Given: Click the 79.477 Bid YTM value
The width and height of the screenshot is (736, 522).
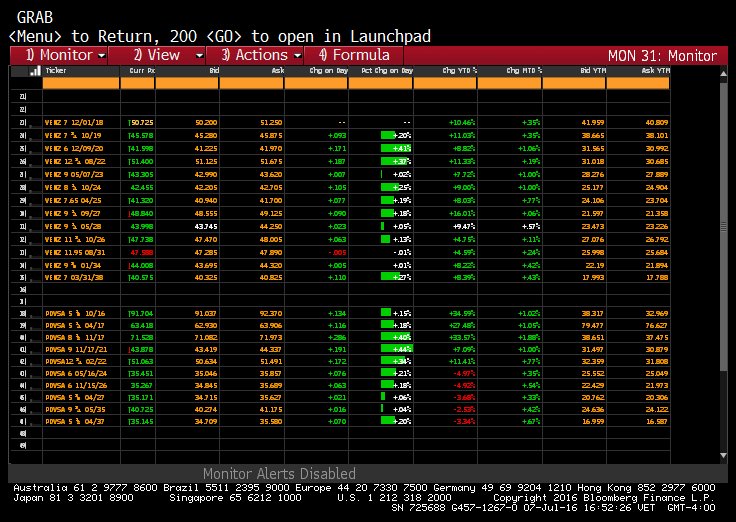Looking at the screenshot, I should [593, 326].
